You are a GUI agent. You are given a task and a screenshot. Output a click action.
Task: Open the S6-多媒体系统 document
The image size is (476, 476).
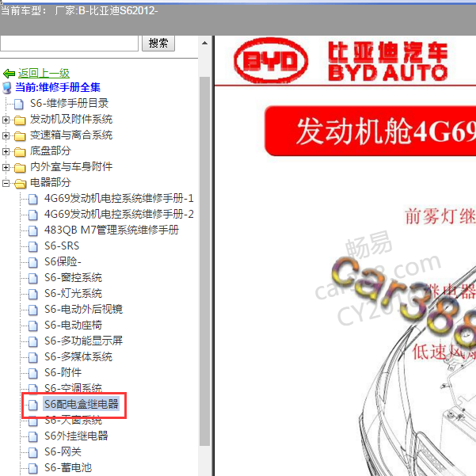tap(78, 356)
